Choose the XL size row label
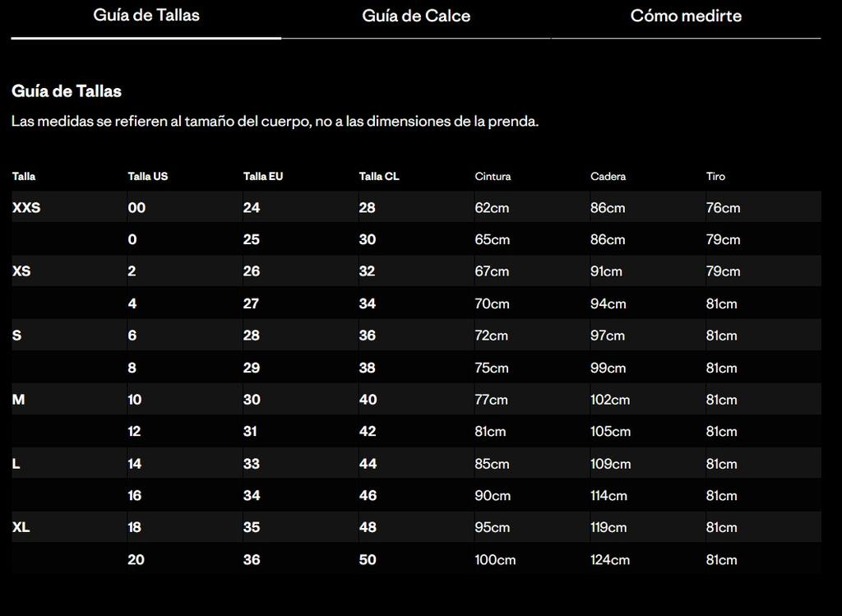 21,528
